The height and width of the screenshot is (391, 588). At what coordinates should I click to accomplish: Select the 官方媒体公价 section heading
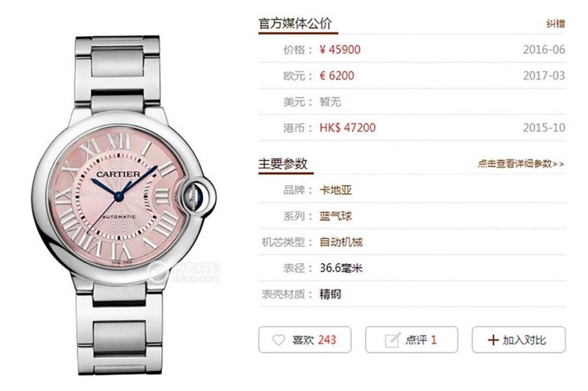(295, 23)
